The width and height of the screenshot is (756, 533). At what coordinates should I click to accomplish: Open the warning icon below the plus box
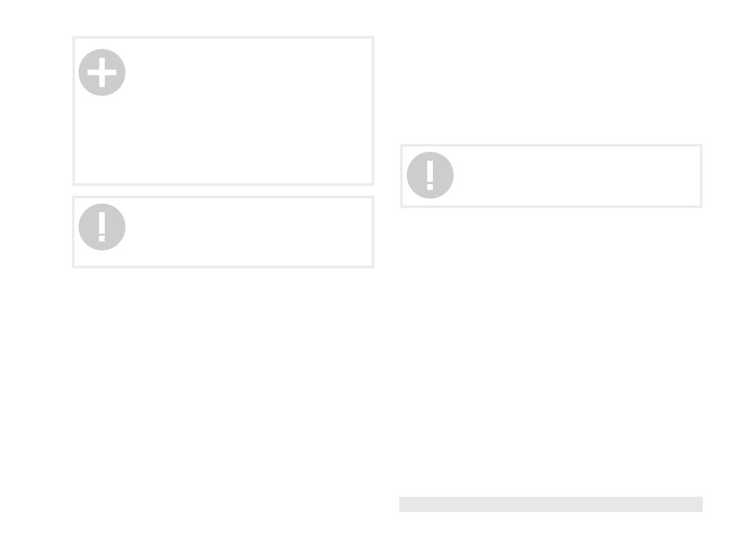coord(102,227)
